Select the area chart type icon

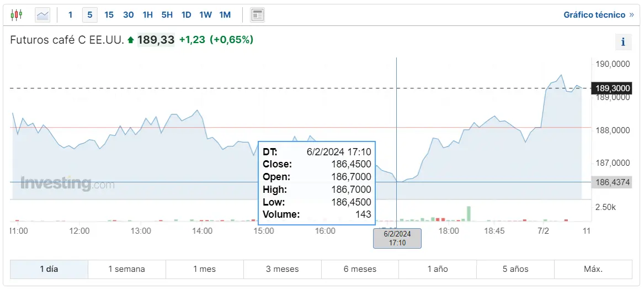[x=42, y=15]
